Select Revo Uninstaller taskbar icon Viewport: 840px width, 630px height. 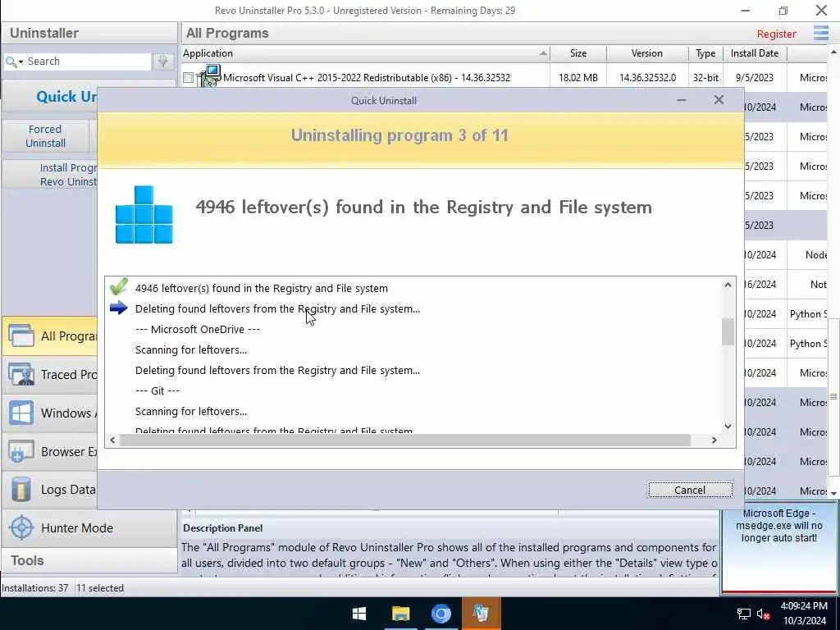point(481,614)
